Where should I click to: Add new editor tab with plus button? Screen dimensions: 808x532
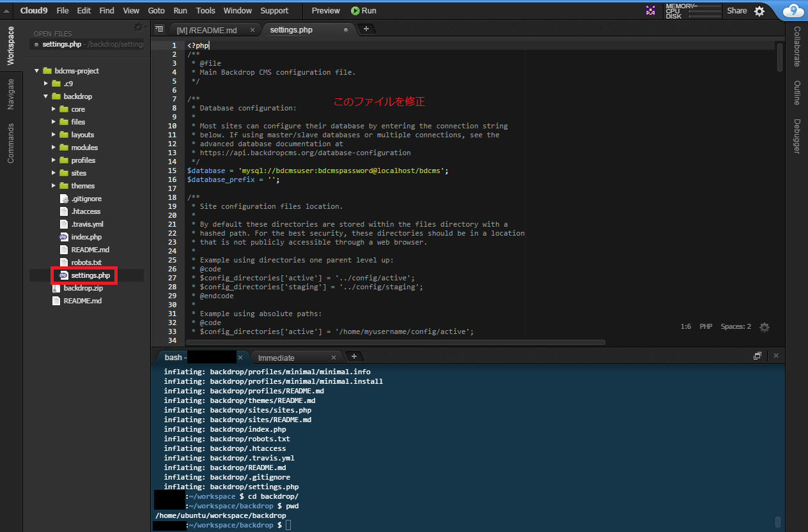point(366,29)
